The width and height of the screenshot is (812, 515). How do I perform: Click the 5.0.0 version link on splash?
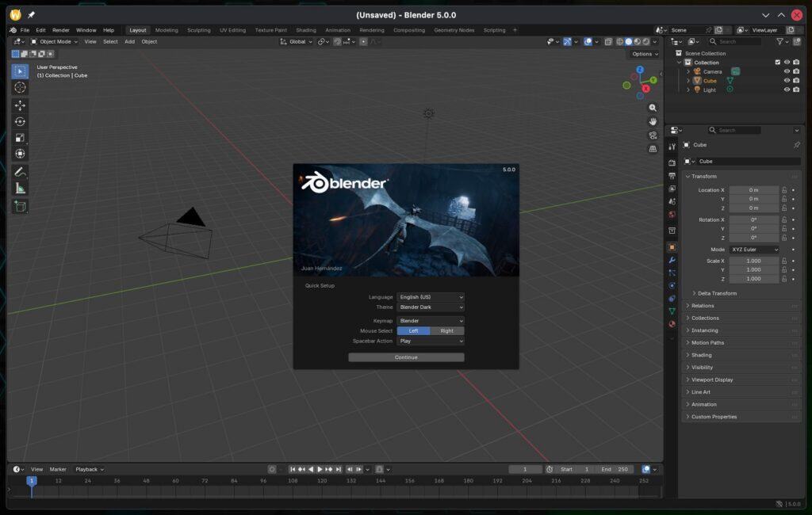tap(510, 169)
